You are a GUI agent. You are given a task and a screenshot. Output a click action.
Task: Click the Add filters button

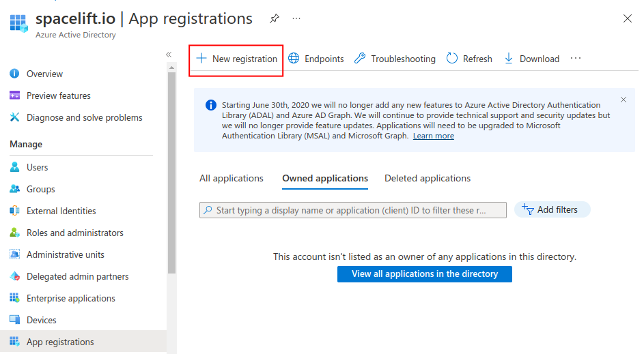click(552, 209)
